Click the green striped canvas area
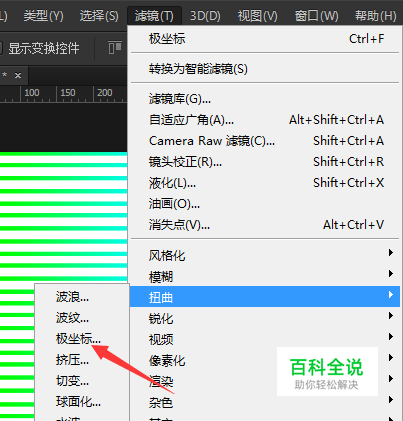The width and height of the screenshot is (403, 421). [63, 217]
